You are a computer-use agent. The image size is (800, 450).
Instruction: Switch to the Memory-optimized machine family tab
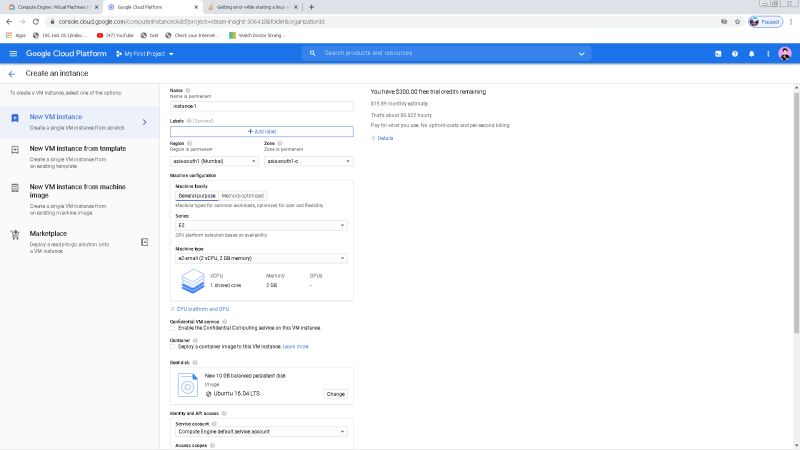(x=242, y=196)
